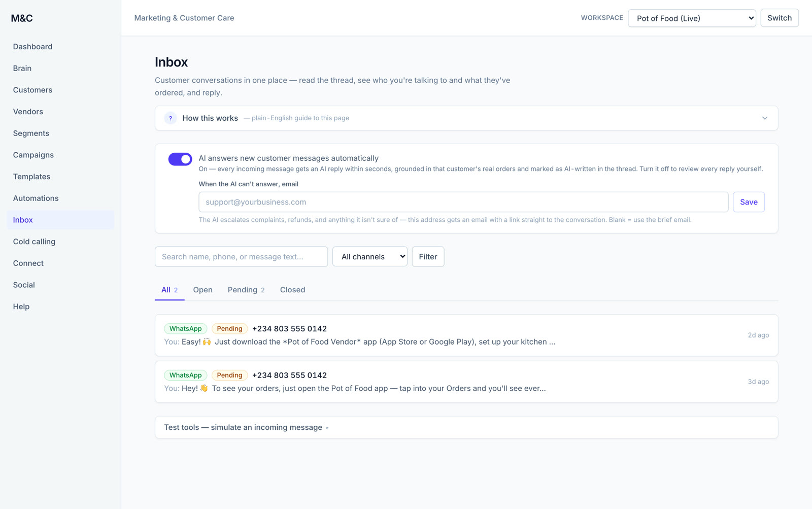
Task: Expand Test tools simulate incoming message
Action: pos(466,427)
